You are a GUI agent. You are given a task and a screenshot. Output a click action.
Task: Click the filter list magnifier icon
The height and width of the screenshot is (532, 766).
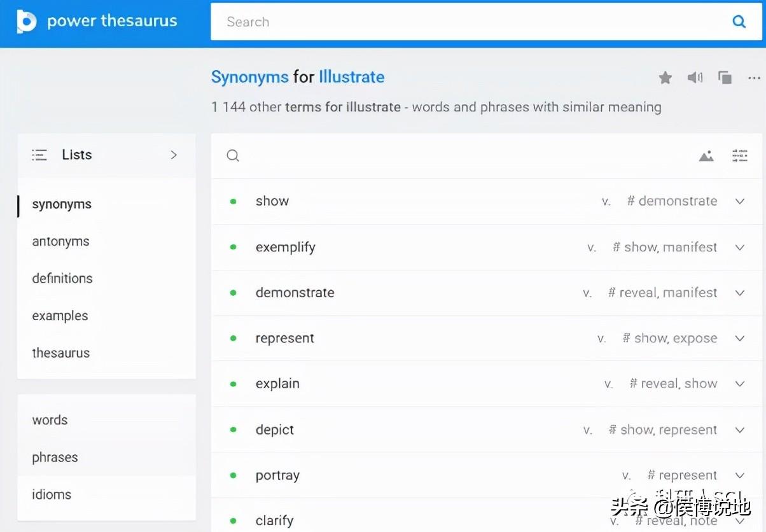233,156
